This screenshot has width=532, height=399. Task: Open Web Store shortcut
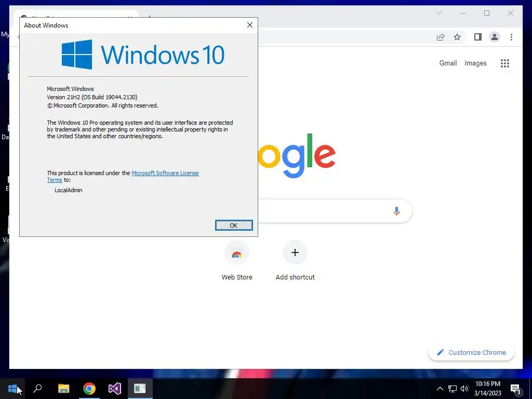point(237,261)
